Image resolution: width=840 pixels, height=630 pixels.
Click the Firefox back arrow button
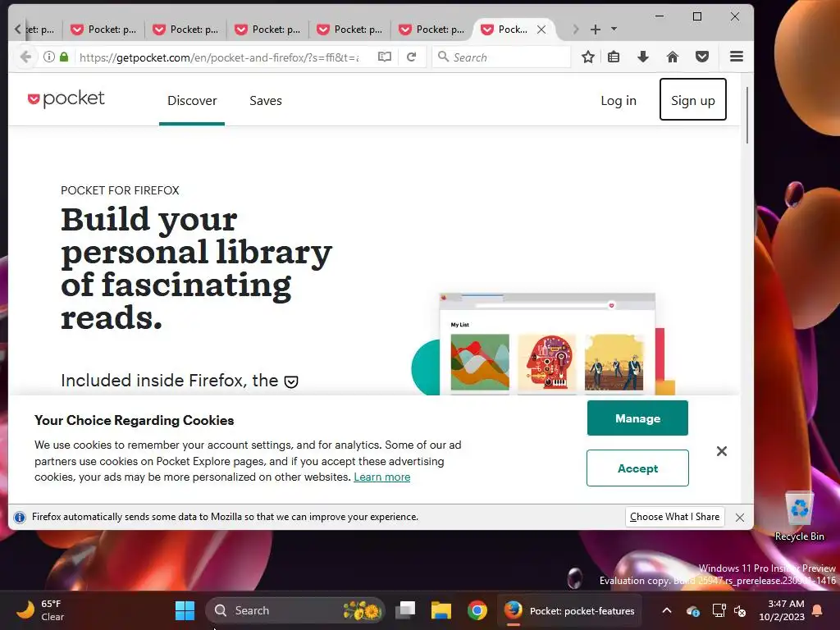(x=25, y=57)
